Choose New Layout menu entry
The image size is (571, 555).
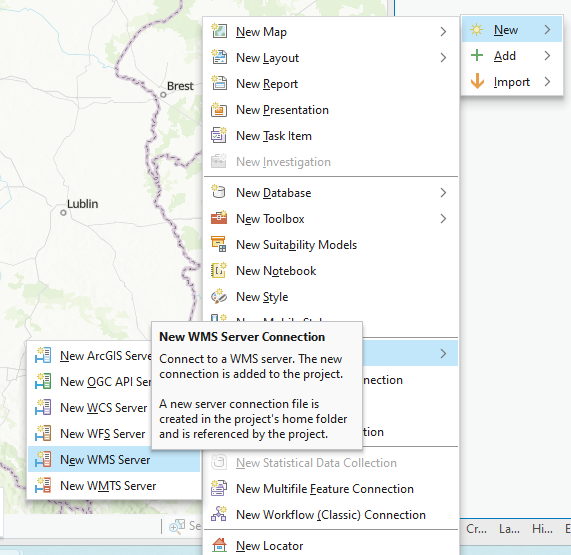tap(331, 58)
